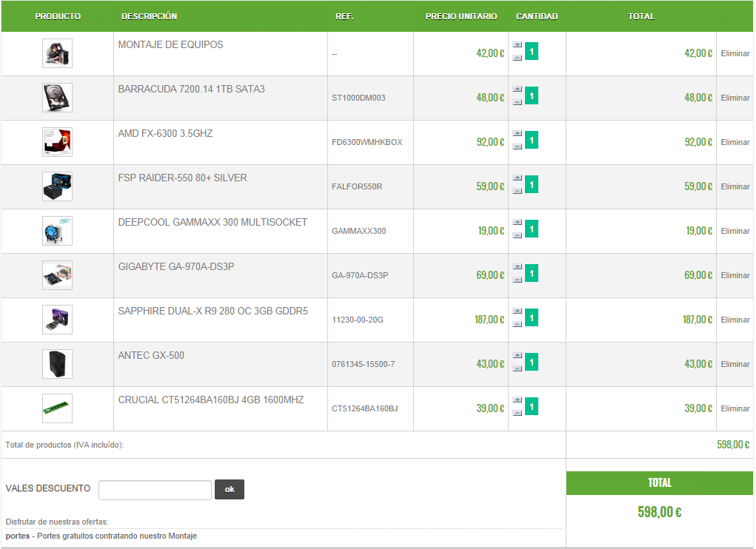Screen dimensions: 756x549
Task: Open Barracuda hard drive thumbnail
Action: click(57, 97)
